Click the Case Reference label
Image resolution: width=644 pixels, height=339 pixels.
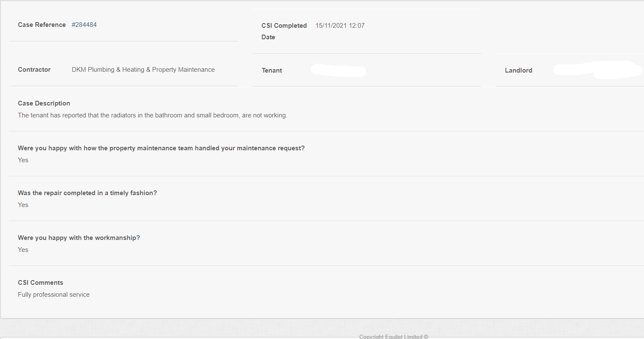[x=42, y=25]
